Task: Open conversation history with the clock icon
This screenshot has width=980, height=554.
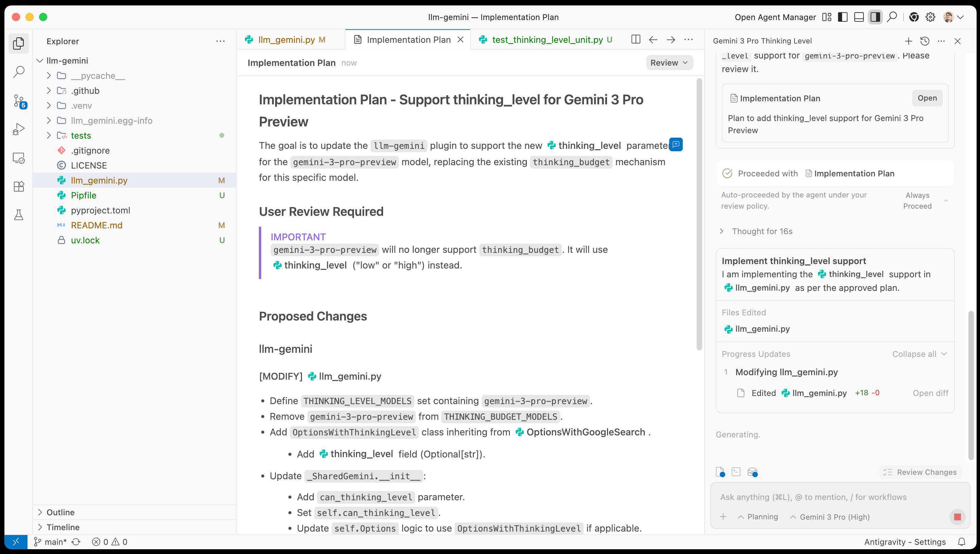Action: click(x=924, y=41)
